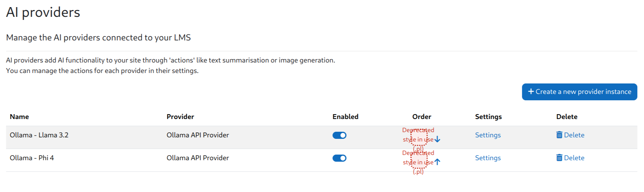The height and width of the screenshot is (192, 644).
Task: Click the Name column header
Action: [19, 117]
